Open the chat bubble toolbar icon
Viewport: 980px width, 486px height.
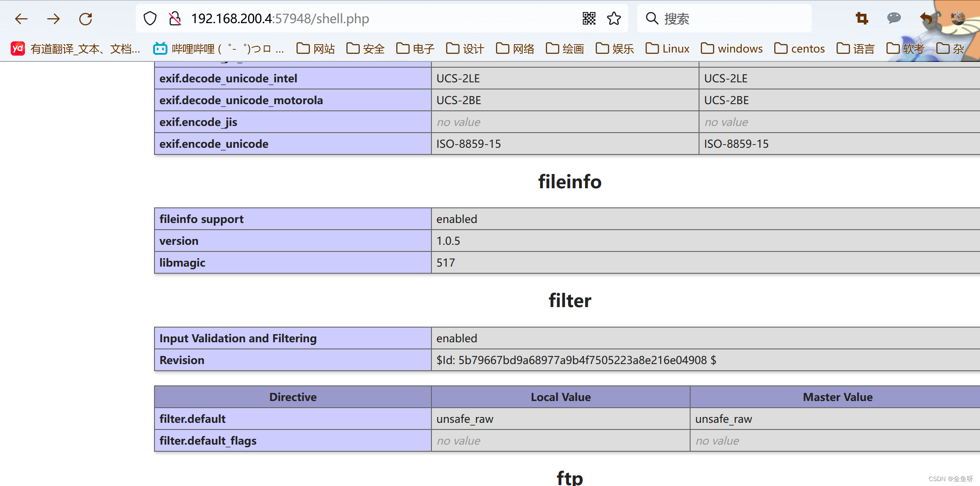[x=894, y=18]
